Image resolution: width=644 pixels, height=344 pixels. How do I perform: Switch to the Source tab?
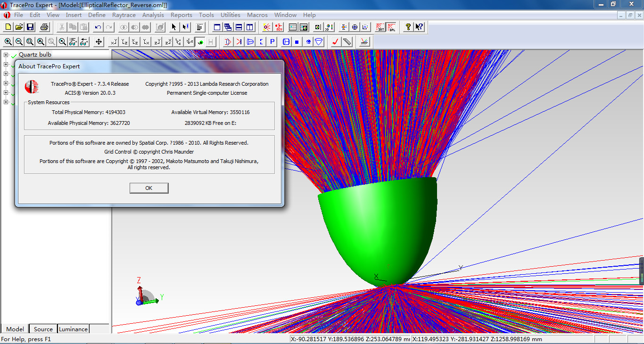tap(42, 328)
